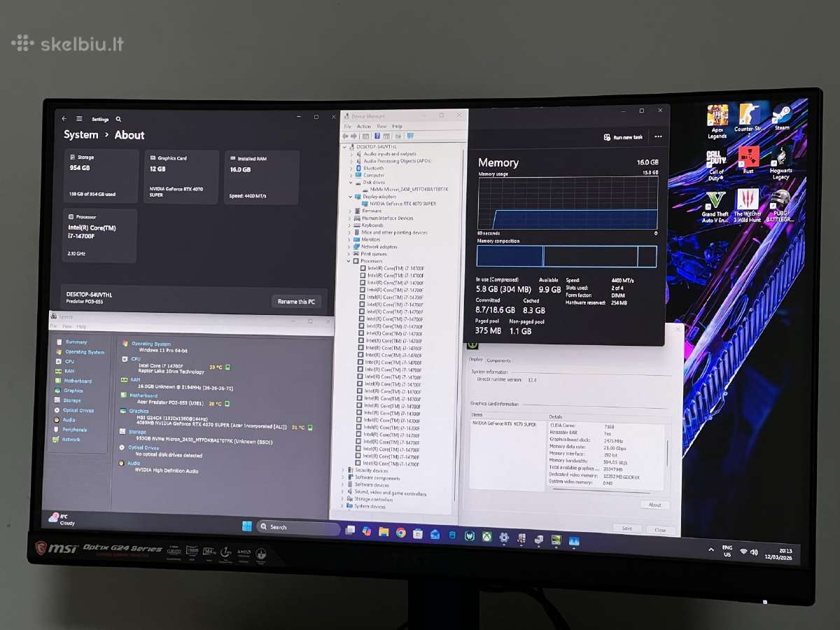Expand Security devices in Device Manager

(343, 470)
